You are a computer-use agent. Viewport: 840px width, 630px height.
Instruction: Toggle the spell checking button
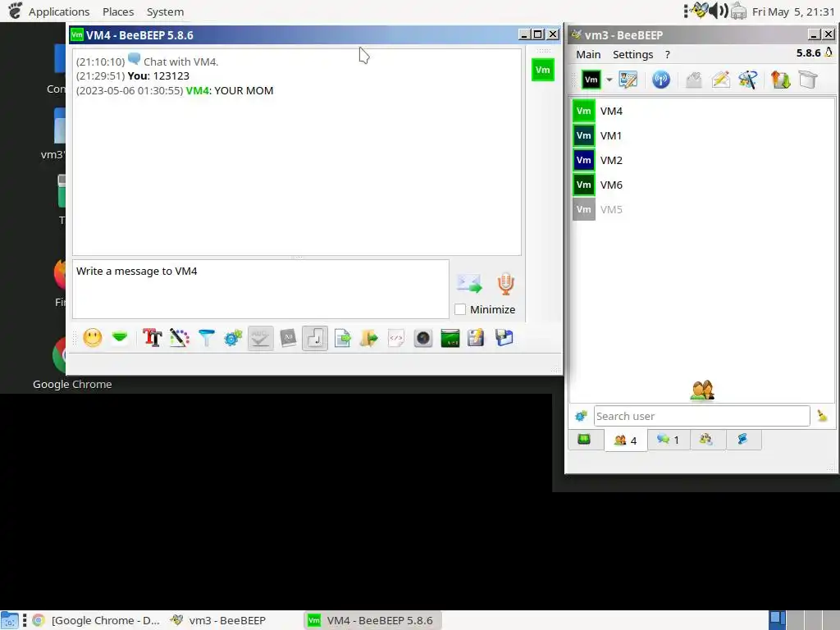point(261,338)
